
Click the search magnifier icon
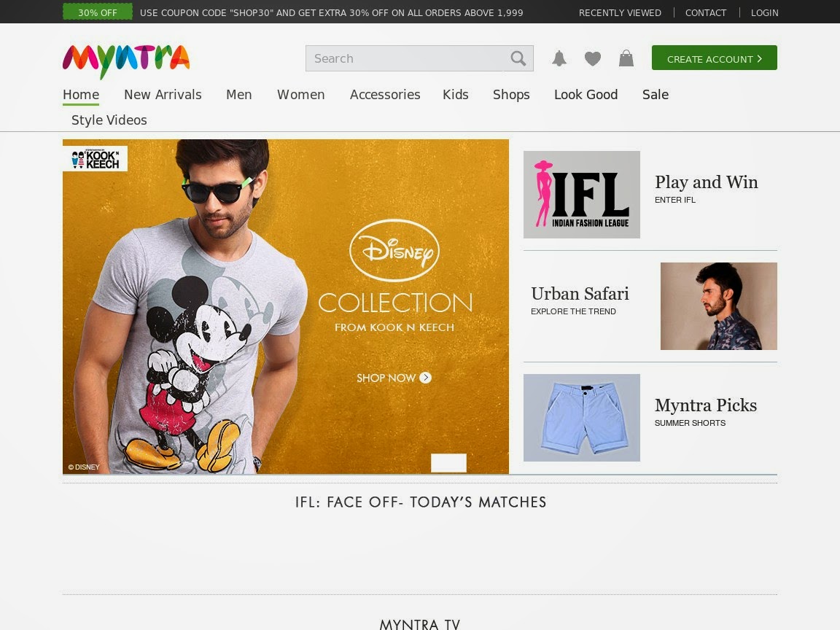tap(518, 58)
